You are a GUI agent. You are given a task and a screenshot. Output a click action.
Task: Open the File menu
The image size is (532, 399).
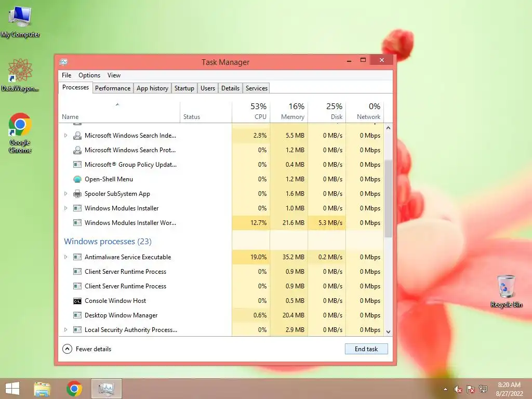click(66, 75)
